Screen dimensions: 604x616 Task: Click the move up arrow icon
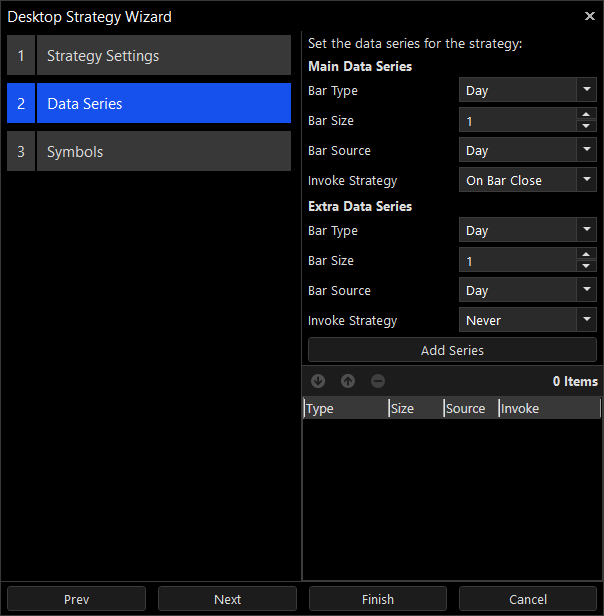(348, 381)
